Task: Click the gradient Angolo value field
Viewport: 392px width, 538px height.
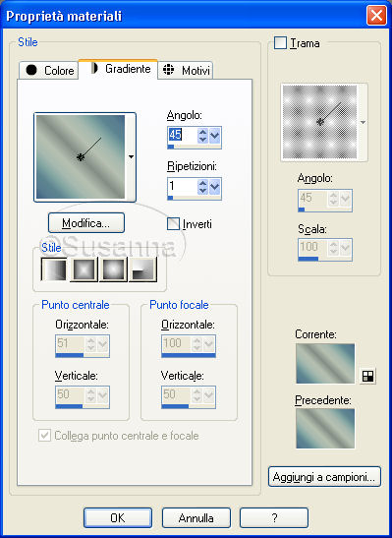Action: coord(183,135)
